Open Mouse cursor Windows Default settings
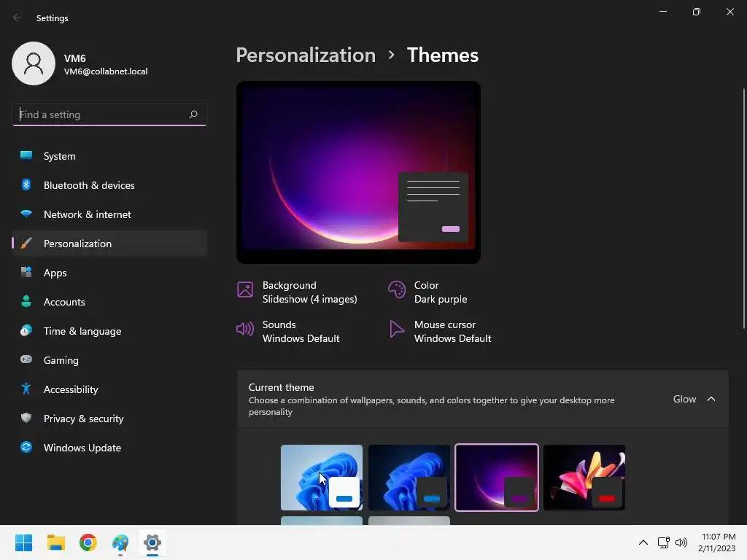Viewport: 747px width, 560px height. [x=440, y=332]
